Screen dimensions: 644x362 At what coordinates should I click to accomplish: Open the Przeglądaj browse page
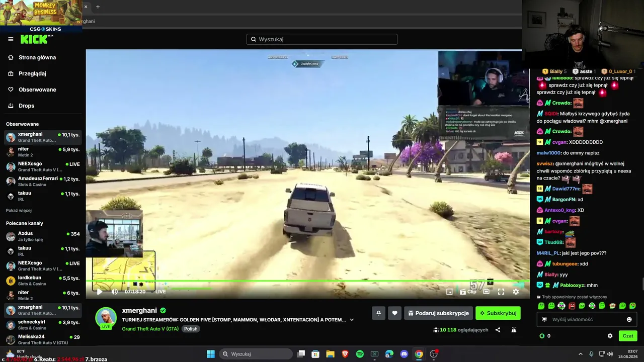click(x=32, y=73)
